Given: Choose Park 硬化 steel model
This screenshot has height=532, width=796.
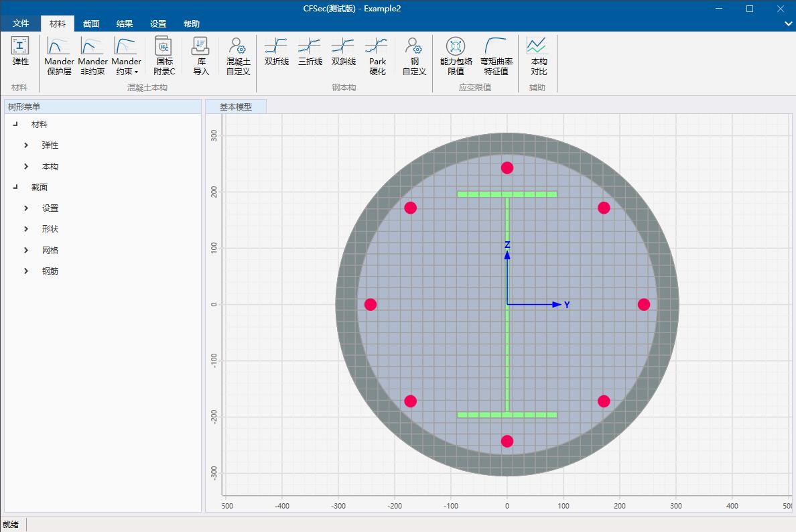Looking at the screenshot, I should [x=377, y=55].
